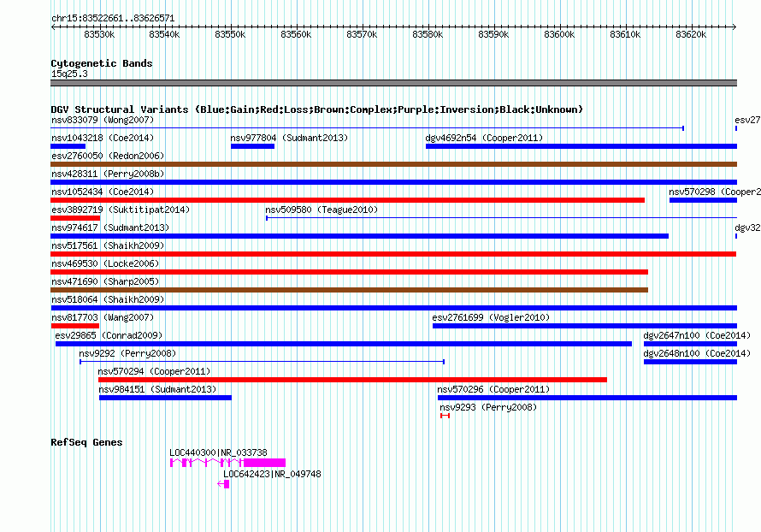
Task: Click the LOC642423 magenta gene arrow
Action: point(223,484)
